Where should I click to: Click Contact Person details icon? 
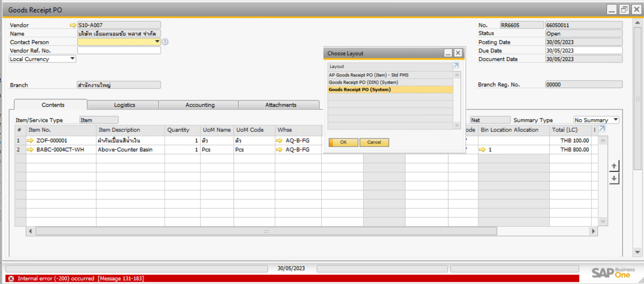point(165,42)
